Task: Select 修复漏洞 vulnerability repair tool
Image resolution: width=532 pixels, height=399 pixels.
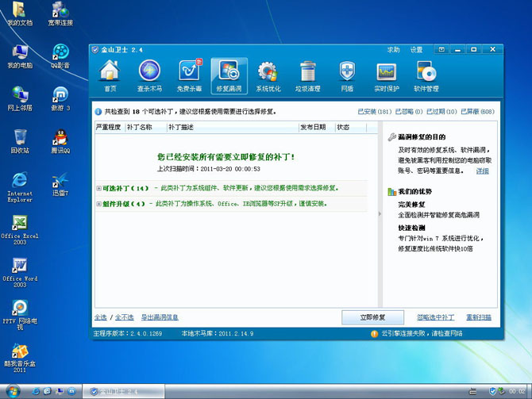Action: pyautogui.click(x=229, y=76)
